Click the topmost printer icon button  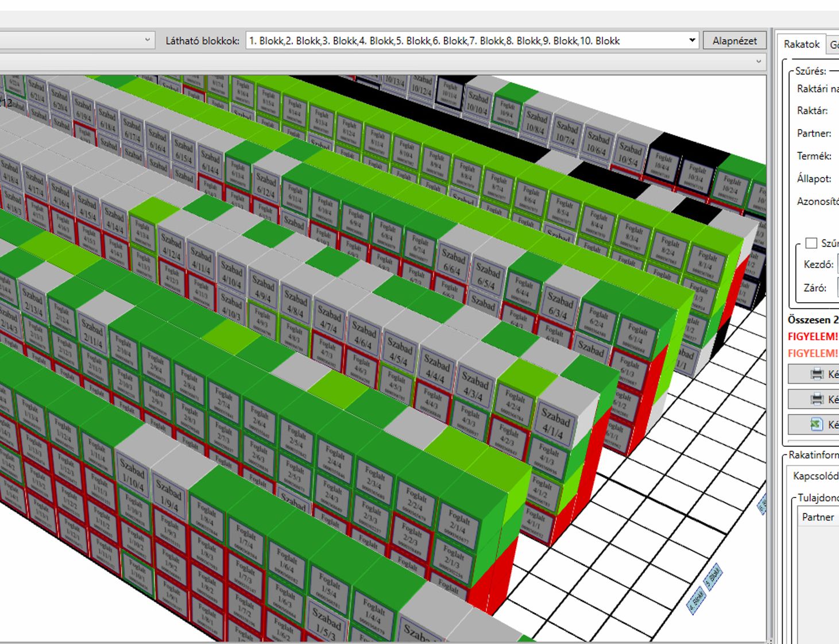[816, 374]
